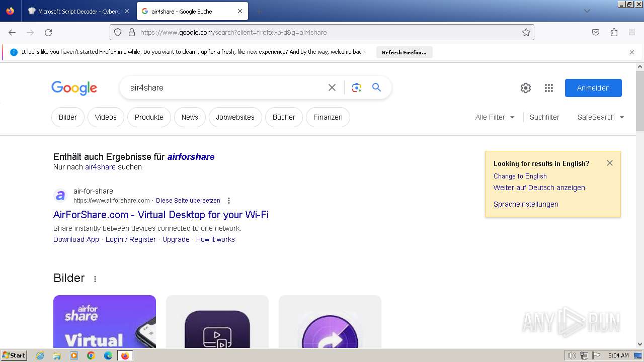Click the Anmelden sign-in button

click(593, 88)
